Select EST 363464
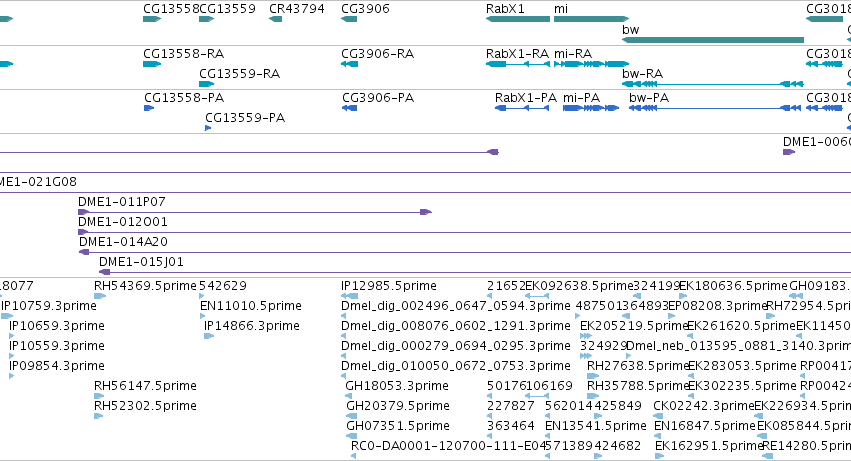This screenshot has height=461, width=851. (x=490, y=436)
